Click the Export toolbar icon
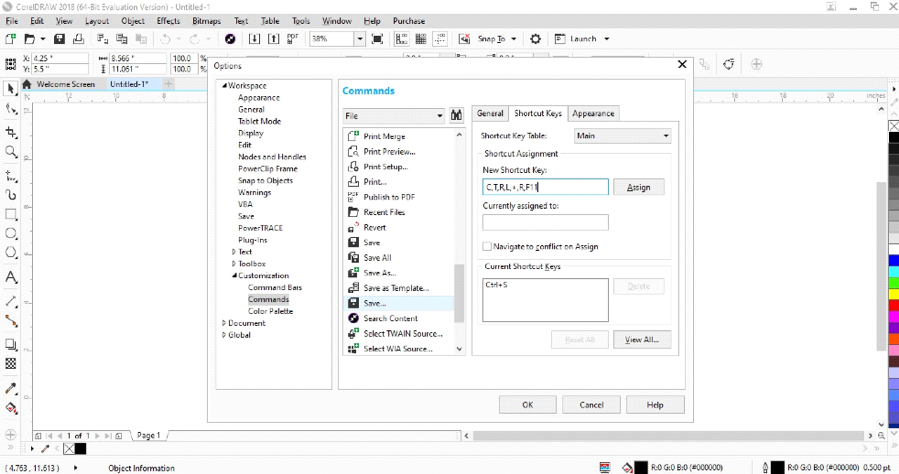Viewport: 899px width, 474px height. point(273,39)
